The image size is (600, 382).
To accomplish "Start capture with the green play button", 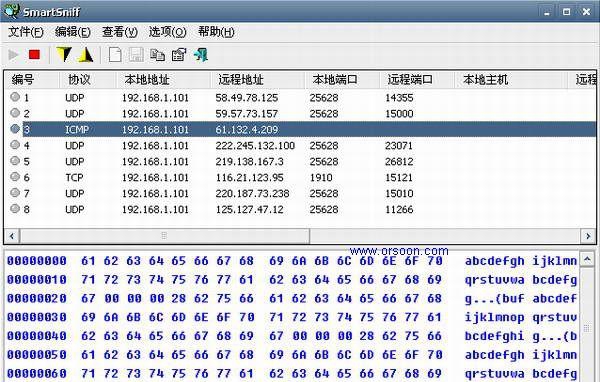I will point(13,55).
